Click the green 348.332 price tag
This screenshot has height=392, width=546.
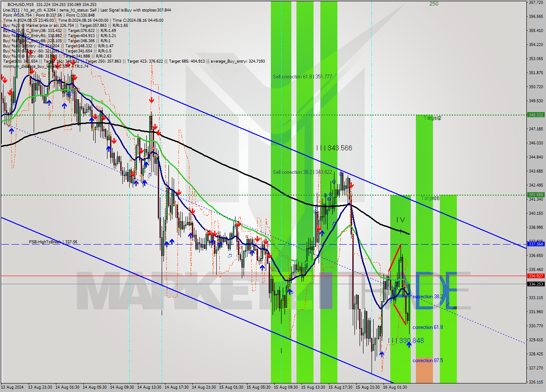pos(536,115)
